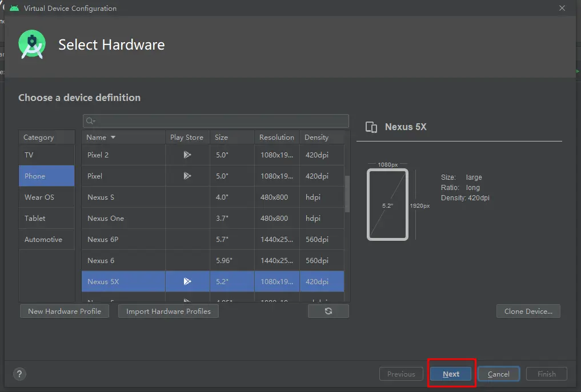Select the Pixel 2 device row
581x392 pixels.
click(213, 155)
